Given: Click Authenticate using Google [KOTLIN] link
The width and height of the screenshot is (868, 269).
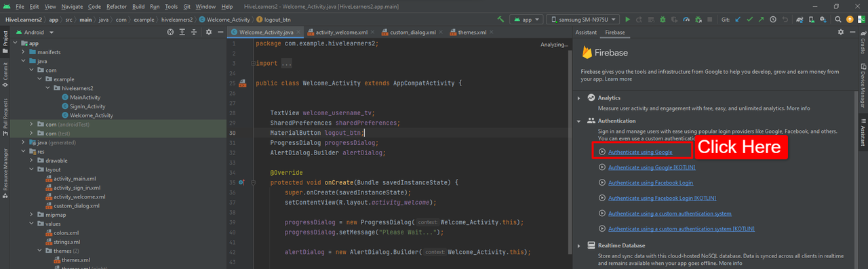Looking at the screenshot, I should point(652,167).
